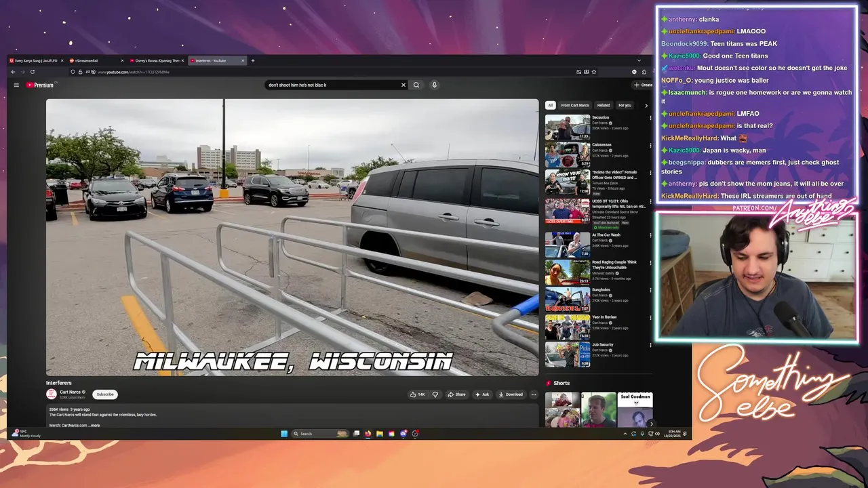
Task: Subscribe to the Cart Narcs channel
Action: tap(105, 394)
